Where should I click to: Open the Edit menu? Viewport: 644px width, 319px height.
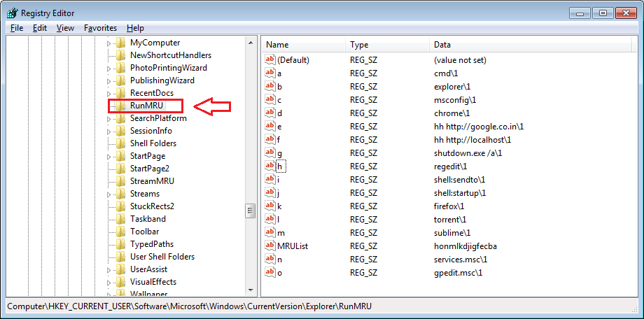tap(40, 28)
